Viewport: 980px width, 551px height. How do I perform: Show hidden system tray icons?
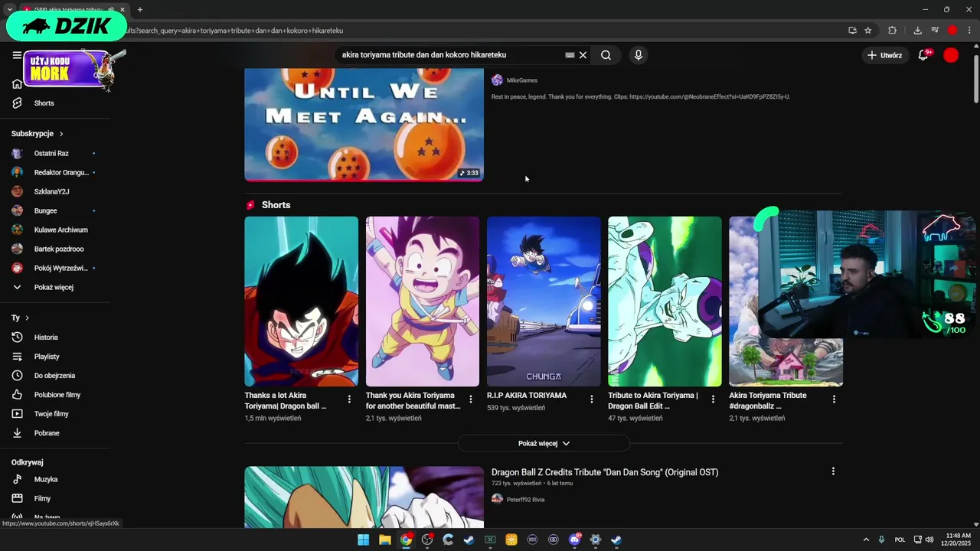pos(866,540)
